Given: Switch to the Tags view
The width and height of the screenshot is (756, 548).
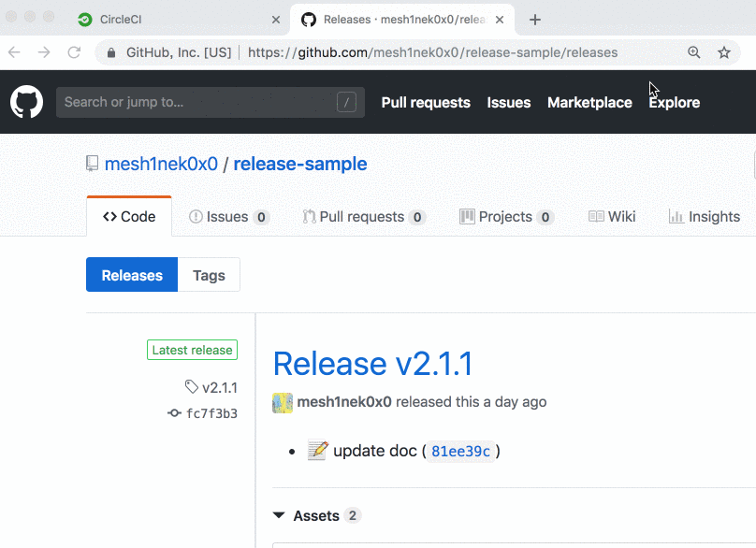Looking at the screenshot, I should tap(209, 275).
